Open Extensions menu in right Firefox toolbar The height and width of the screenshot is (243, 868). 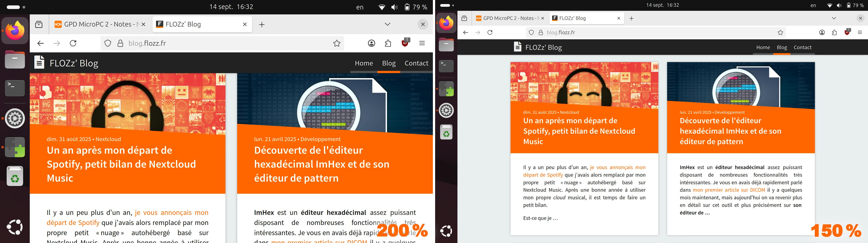click(x=834, y=33)
